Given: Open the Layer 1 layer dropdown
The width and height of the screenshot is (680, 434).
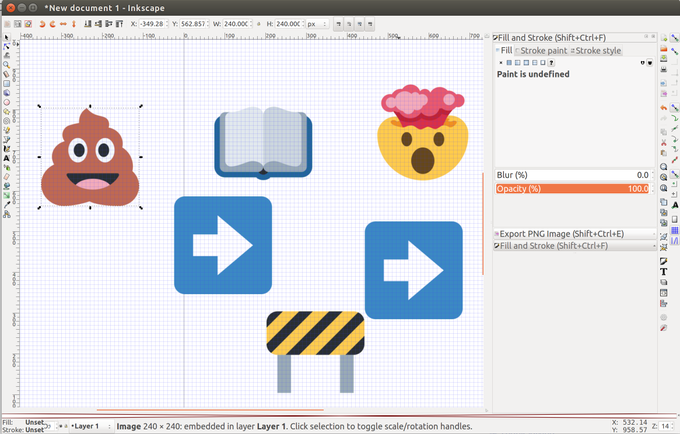Looking at the screenshot, I should [91, 426].
